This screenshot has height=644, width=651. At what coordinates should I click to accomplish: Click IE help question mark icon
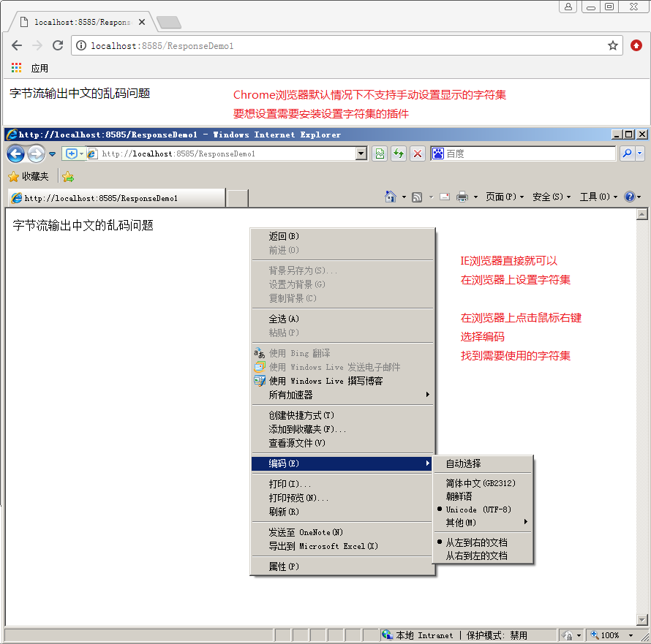coord(630,197)
